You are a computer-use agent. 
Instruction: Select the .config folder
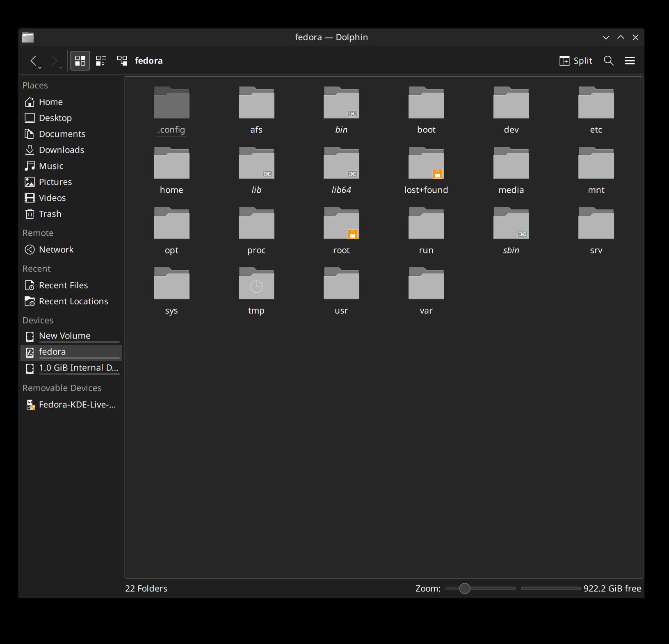pyautogui.click(x=171, y=111)
